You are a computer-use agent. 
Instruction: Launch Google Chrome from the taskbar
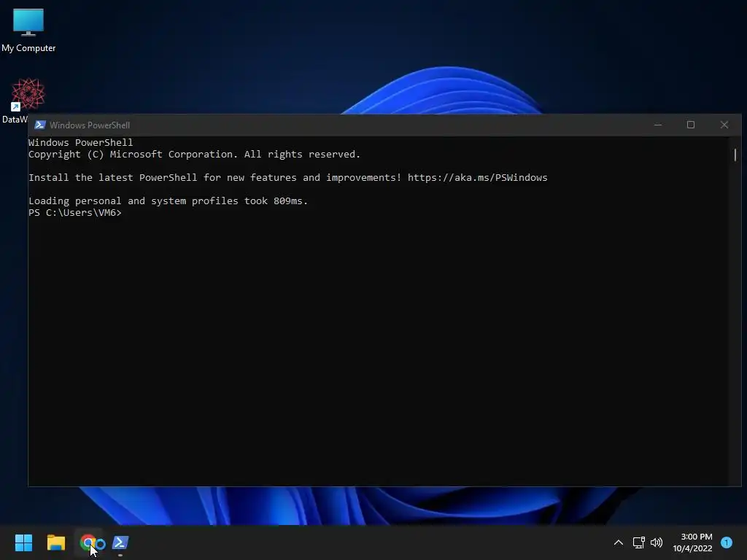(x=88, y=542)
